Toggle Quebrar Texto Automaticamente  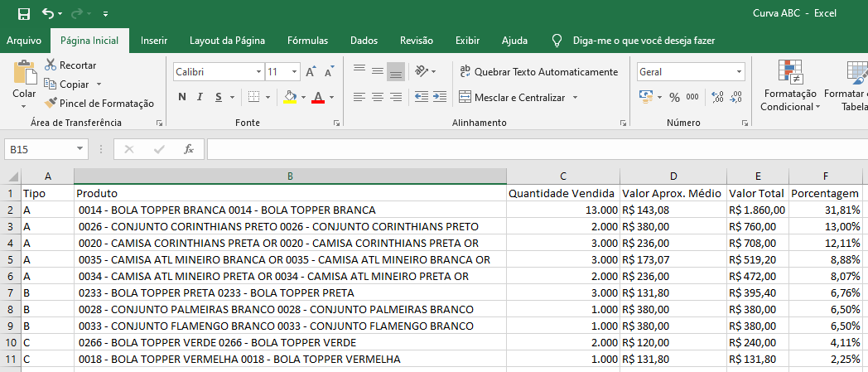[x=538, y=72]
